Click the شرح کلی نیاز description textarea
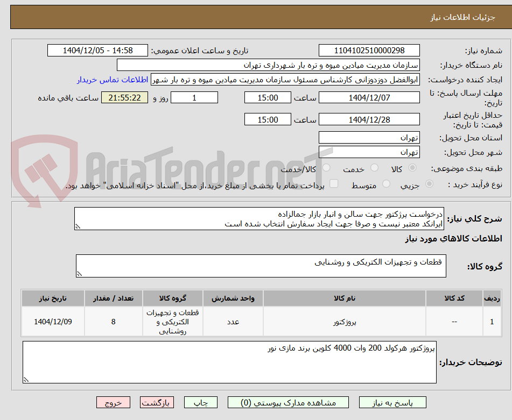 tap(259, 219)
